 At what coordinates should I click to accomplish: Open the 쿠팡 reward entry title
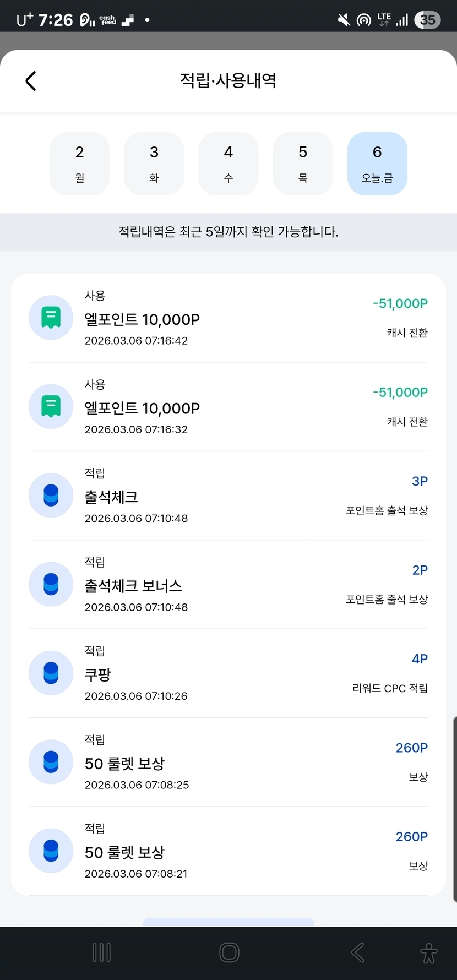pyautogui.click(x=98, y=674)
